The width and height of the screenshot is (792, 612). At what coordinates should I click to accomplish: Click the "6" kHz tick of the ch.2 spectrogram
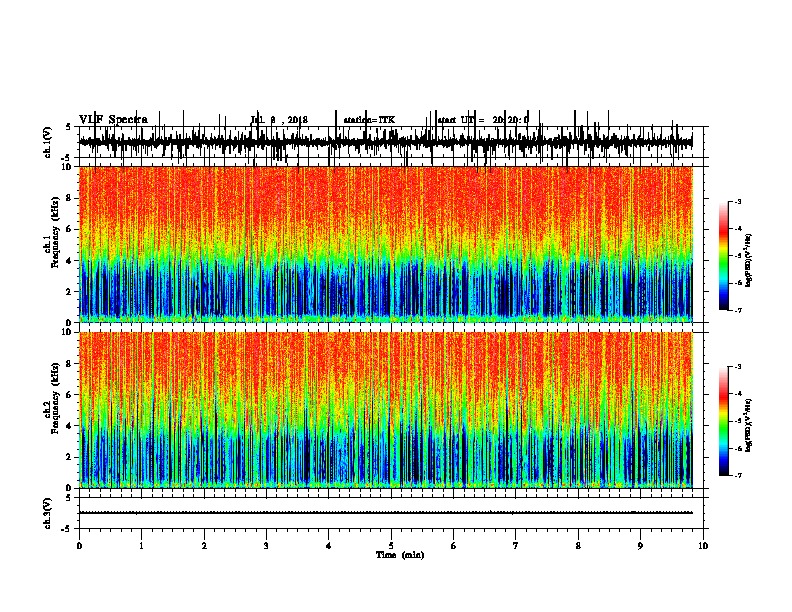point(70,395)
